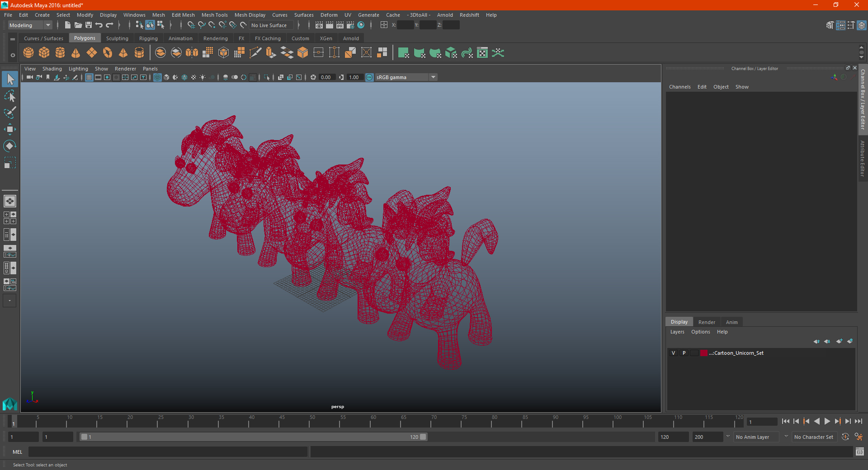This screenshot has height=470, width=868.
Task: Go to the start of playback range
Action: 785,421
